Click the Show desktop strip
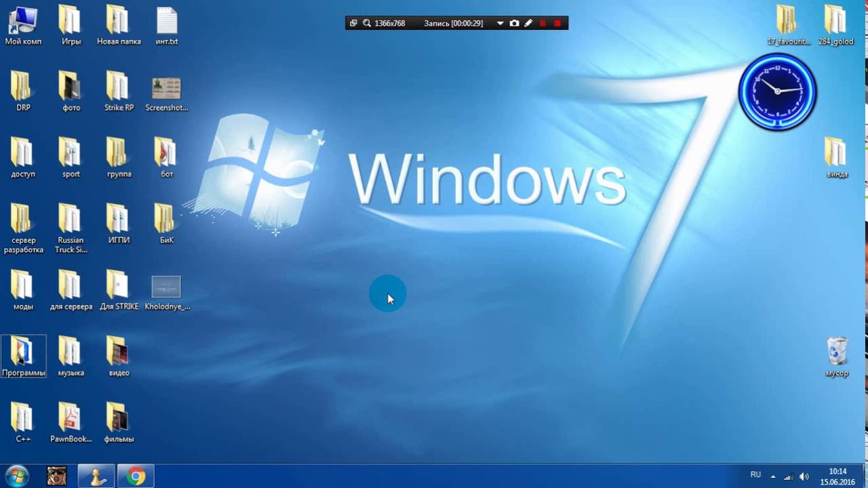The height and width of the screenshot is (488, 868). (864, 476)
